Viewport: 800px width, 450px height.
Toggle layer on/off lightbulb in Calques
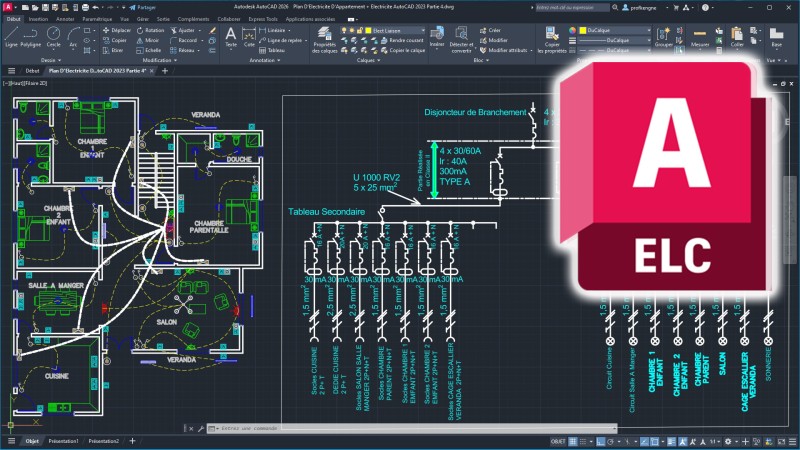pos(344,31)
